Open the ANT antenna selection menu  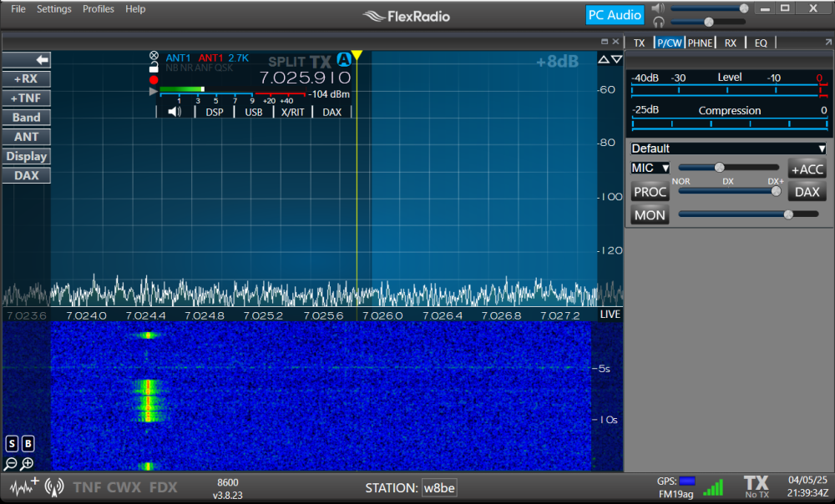27,137
